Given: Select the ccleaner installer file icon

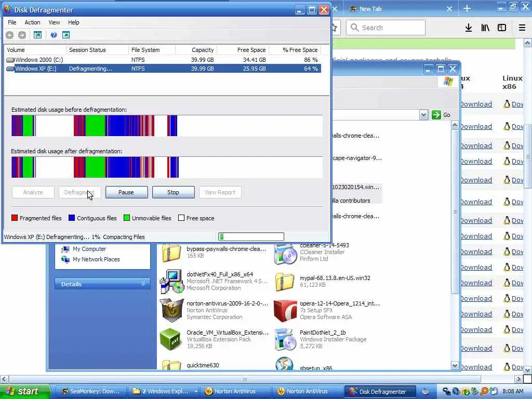Looking at the screenshot, I should (285, 254).
